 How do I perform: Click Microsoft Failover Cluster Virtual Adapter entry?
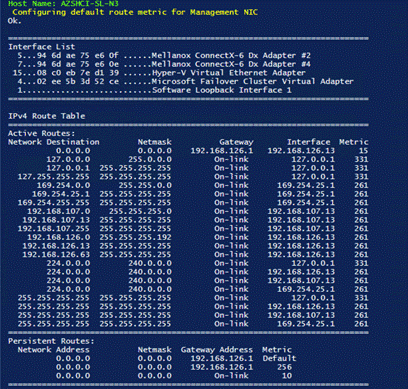coord(185,81)
